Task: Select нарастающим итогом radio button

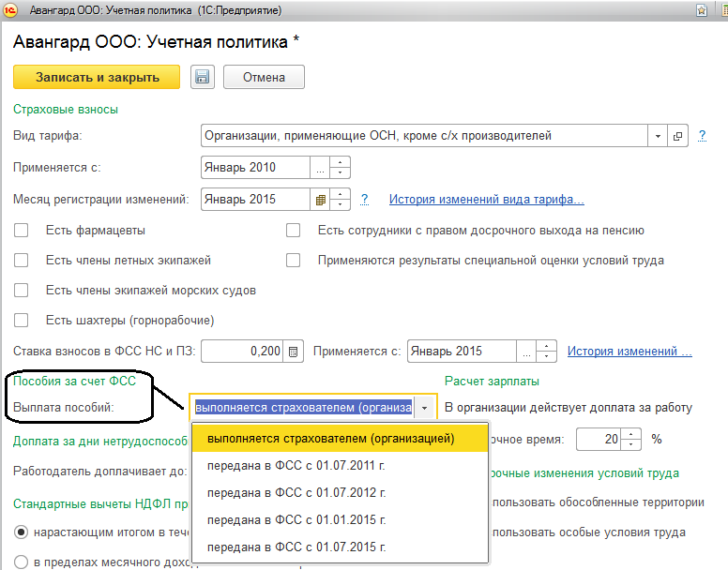Action: 22,532
